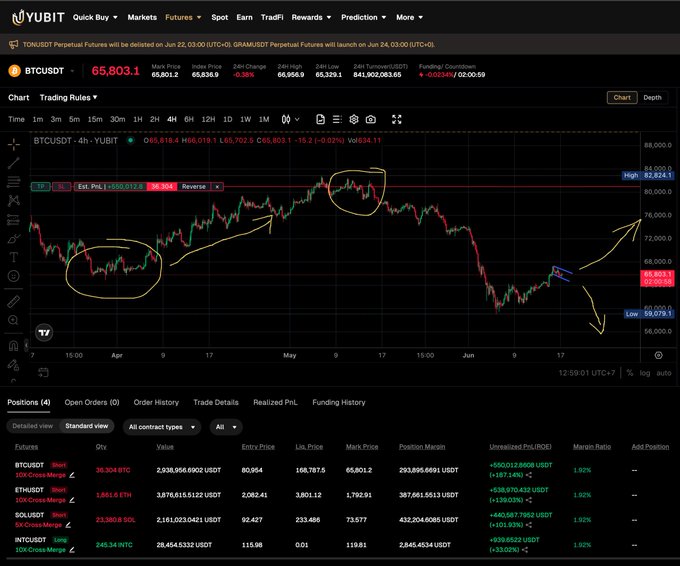Click the announcement megaphone icon
The image size is (680, 566).
[x=13, y=44]
